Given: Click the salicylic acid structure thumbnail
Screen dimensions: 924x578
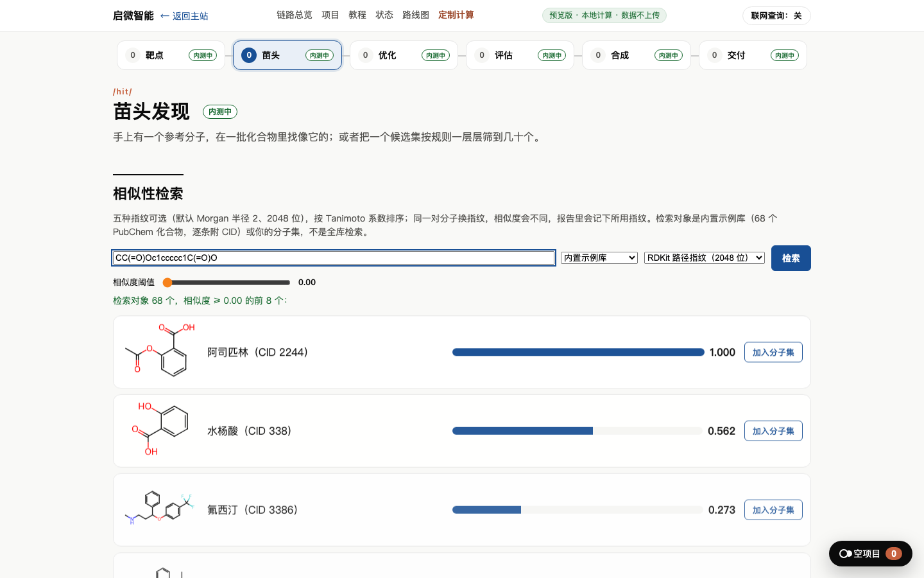Looking at the screenshot, I should coord(160,429).
